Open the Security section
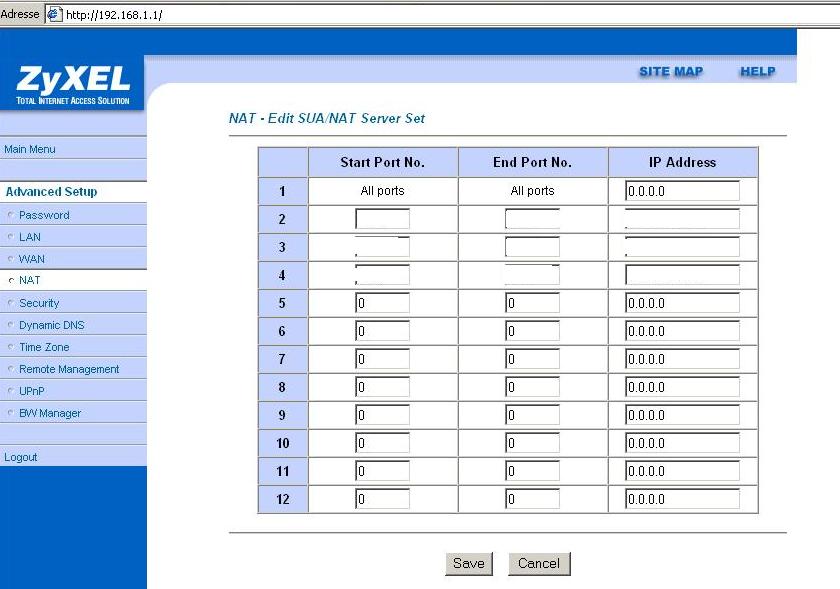 [x=39, y=303]
